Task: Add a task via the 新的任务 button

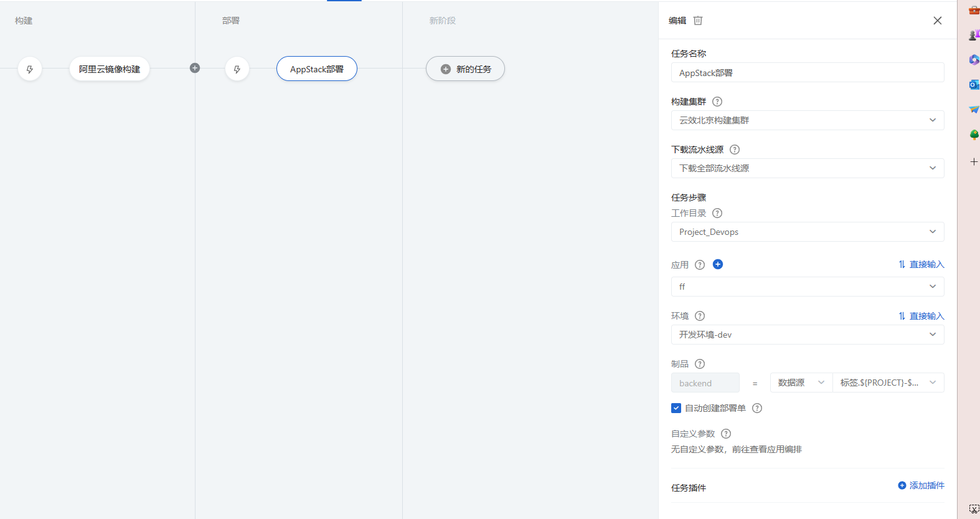Action: [465, 69]
